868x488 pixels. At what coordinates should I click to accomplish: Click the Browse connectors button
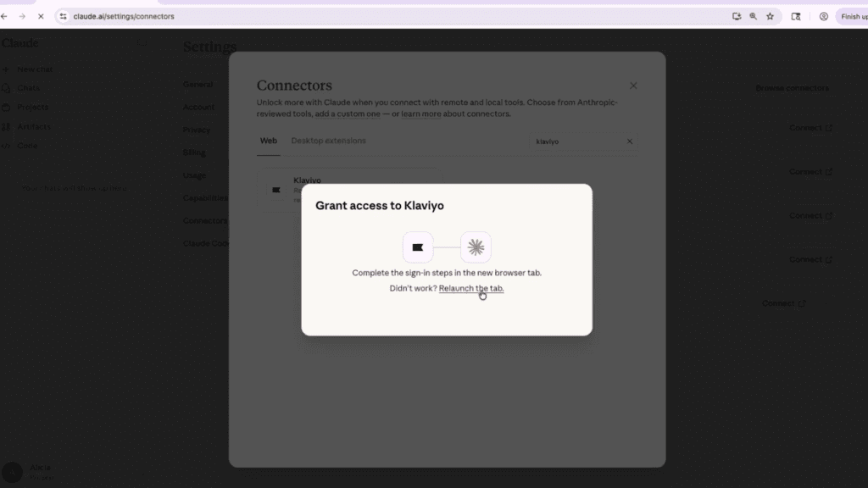793,88
